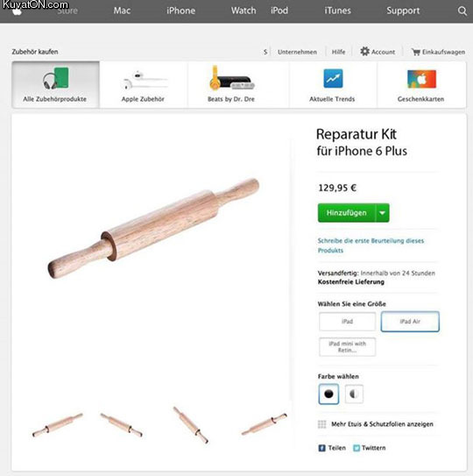Viewport: 473px width, 476px height.
Task: Expand the Hinzufügen dropdown arrow
Action: (382, 213)
